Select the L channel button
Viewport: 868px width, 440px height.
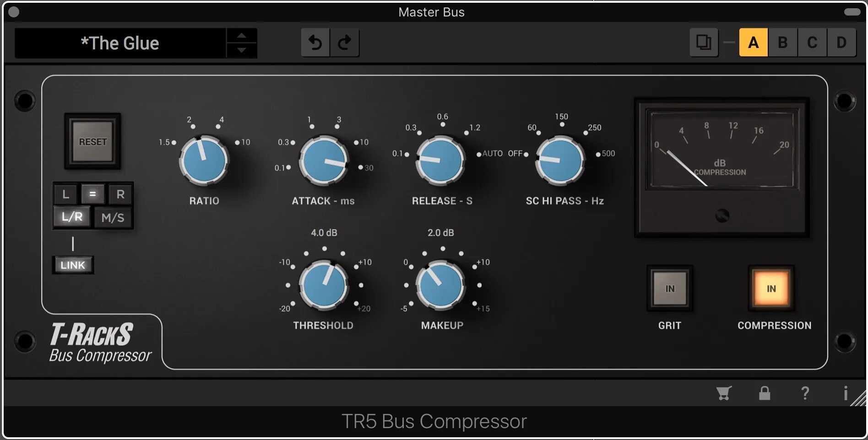(x=66, y=194)
